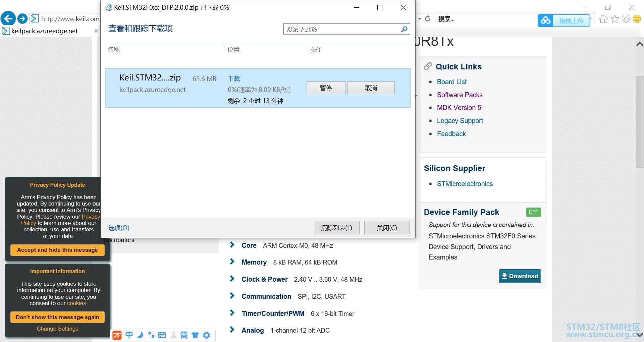
Task: Click Don't show this message again
Action: pyautogui.click(x=57, y=317)
